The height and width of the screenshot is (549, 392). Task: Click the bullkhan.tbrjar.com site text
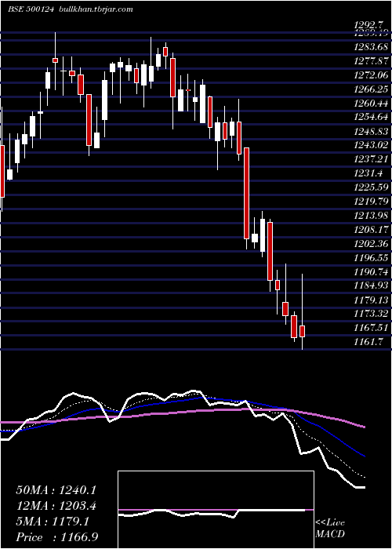pyautogui.click(x=95, y=9)
